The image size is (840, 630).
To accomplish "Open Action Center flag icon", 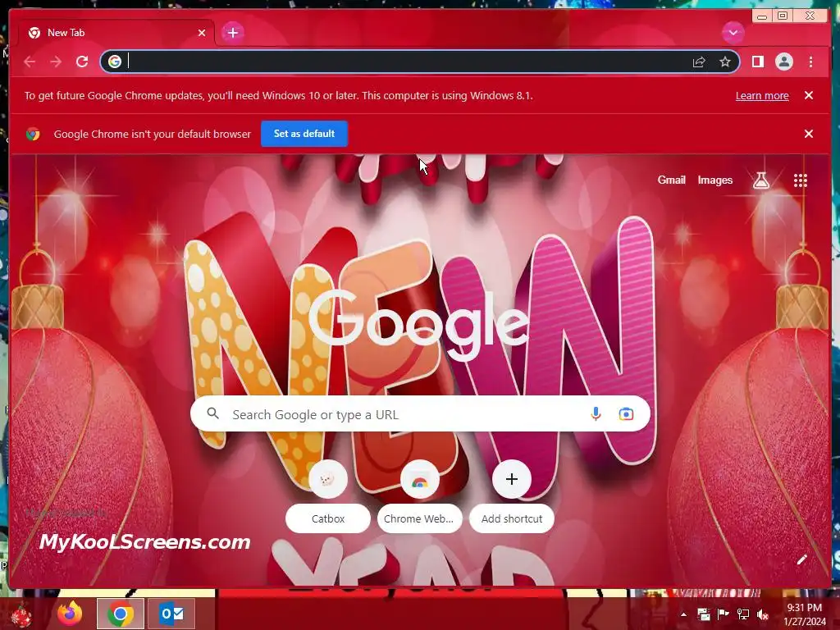I will click(724, 614).
